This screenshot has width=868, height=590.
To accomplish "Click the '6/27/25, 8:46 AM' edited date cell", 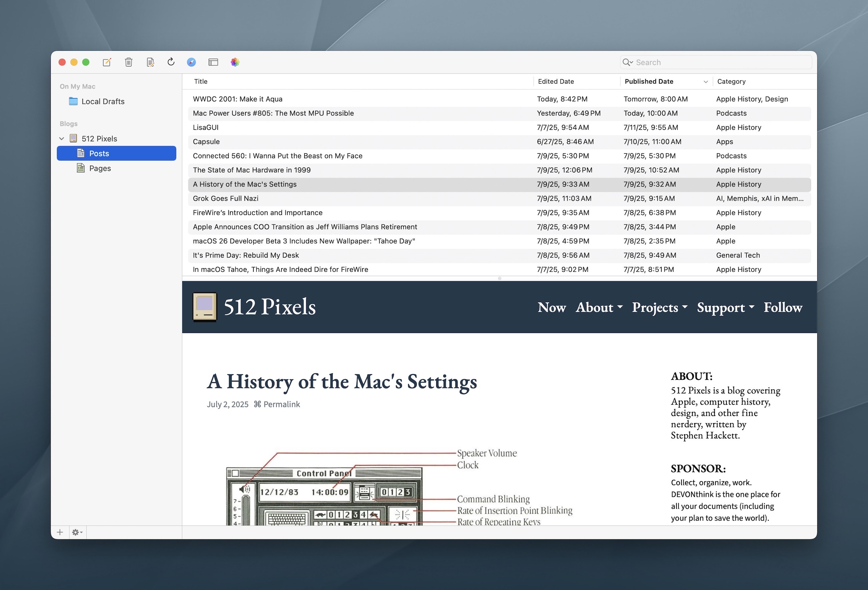I will pos(565,142).
